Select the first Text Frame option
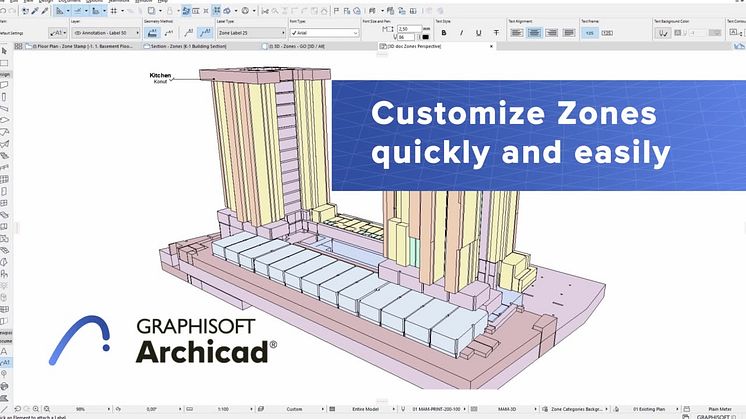This screenshot has width=746, height=419. click(x=590, y=33)
